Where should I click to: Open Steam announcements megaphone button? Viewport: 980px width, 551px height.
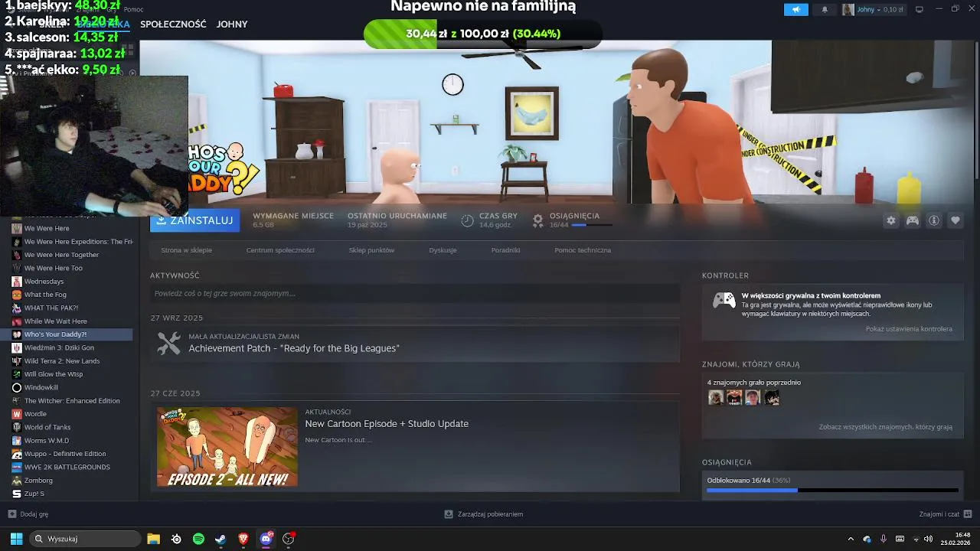pyautogui.click(x=795, y=9)
